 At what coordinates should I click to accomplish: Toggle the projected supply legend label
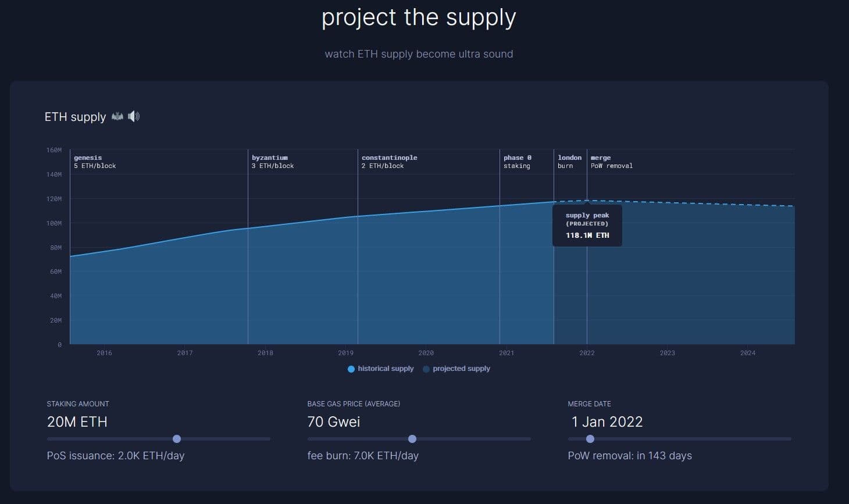461,369
